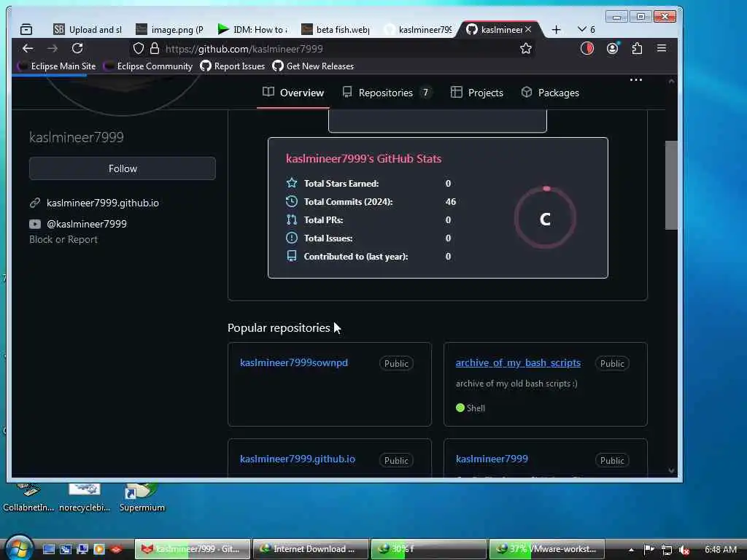Click the scrollbar down arrow
The height and width of the screenshot is (560, 747).
671,470
